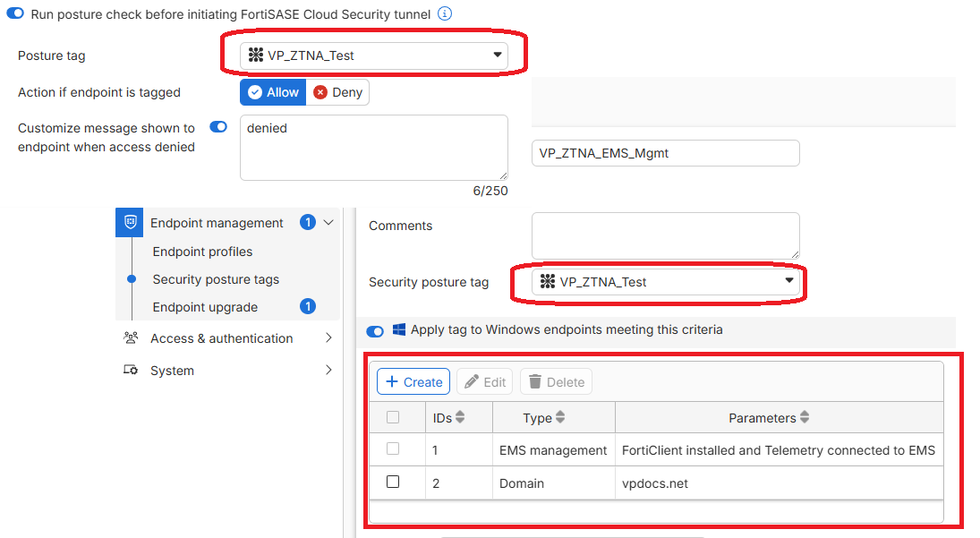
Task: Click the Endpoint management shield icon
Action: pyautogui.click(x=130, y=222)
